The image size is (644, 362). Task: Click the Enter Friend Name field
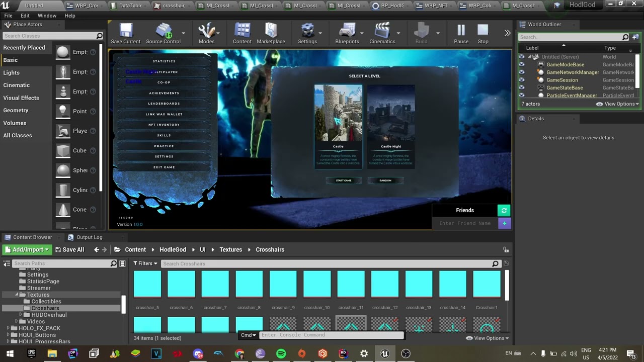465,223
